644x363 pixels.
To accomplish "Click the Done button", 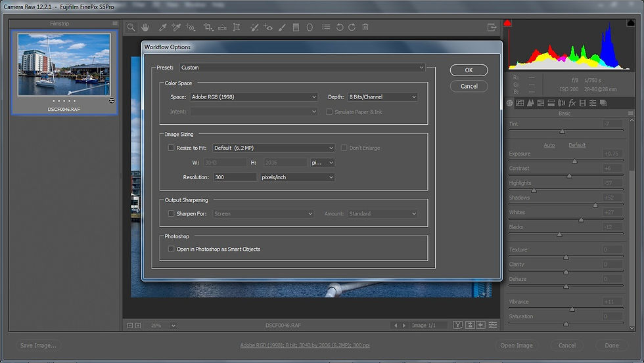I will (612, 345).
